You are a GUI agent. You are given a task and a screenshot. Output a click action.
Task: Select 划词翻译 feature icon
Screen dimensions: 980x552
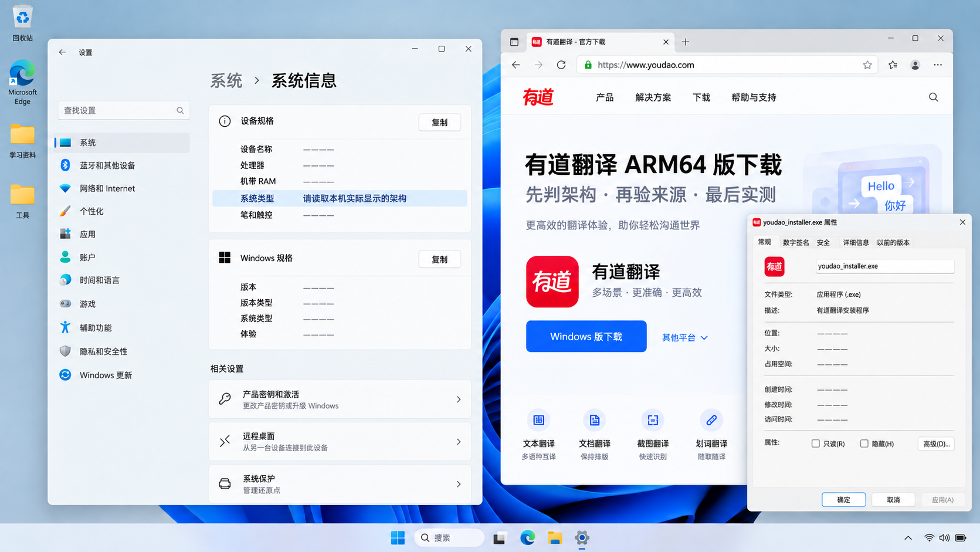tap(711, 420)
